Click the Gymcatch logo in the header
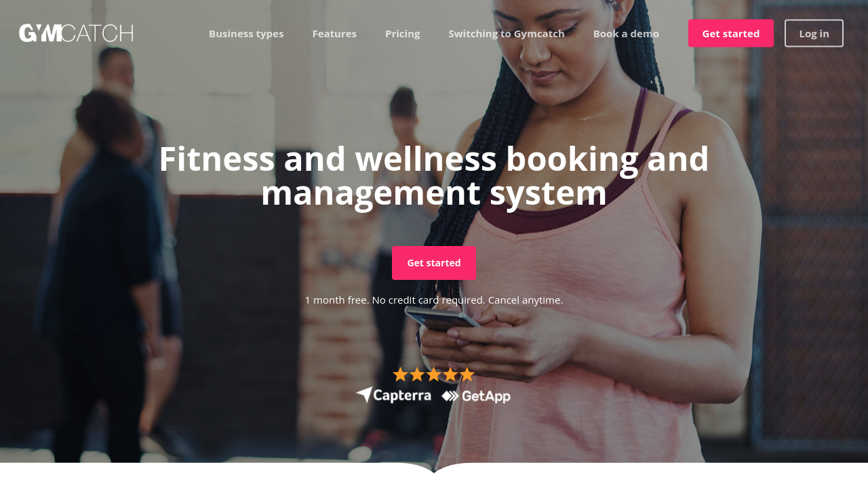 tap(76, 33)
